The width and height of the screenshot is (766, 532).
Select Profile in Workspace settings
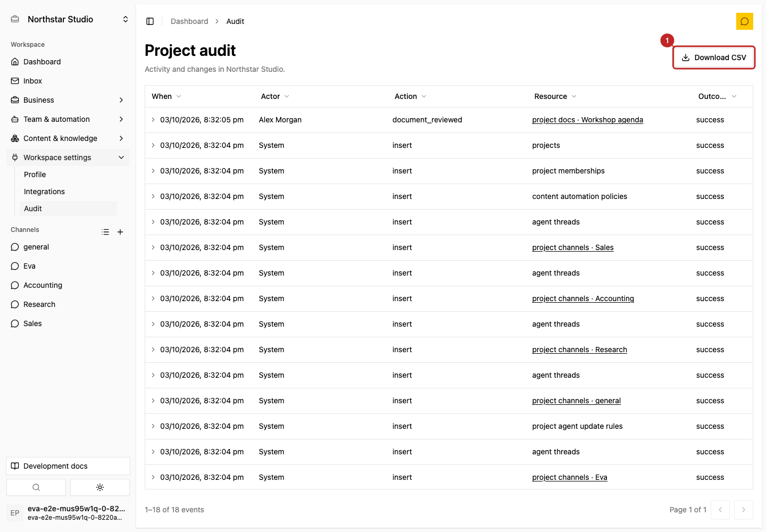tap(68, 174)
